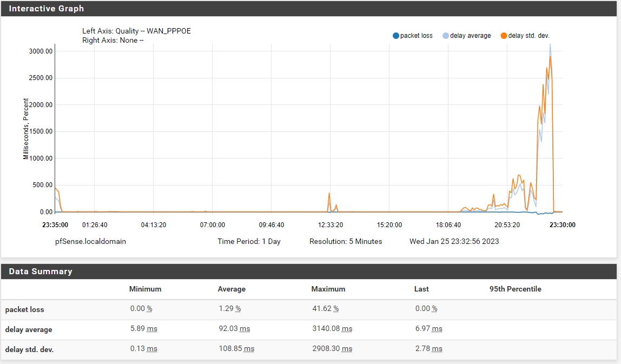Click the blue packet loss legend dot
Viewport: 621px width, 364px height.
[397, 35]
